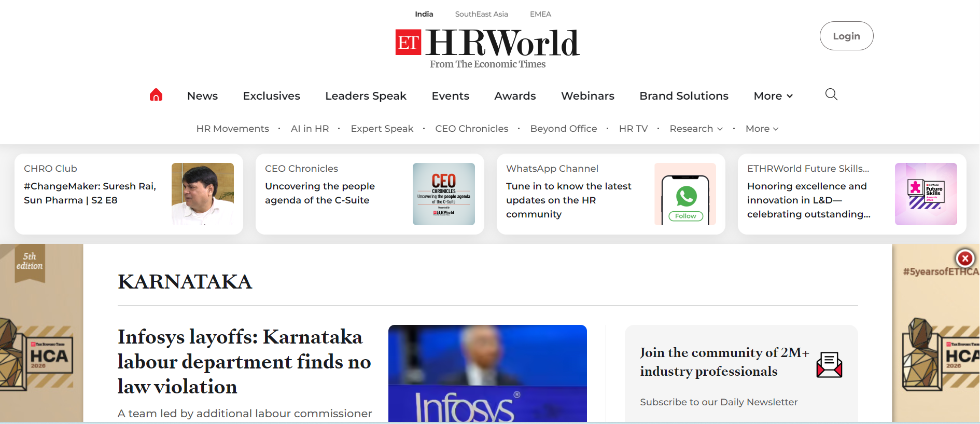Image resolution: width=980 pixels, height=424 pixels.
Task: Click article summary 'A team led by' text
Action: (245, 414)
